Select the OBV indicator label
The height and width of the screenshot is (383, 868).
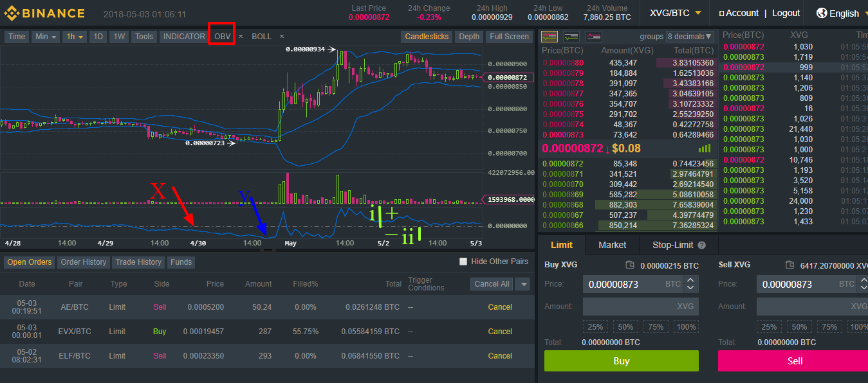point(223,37)
